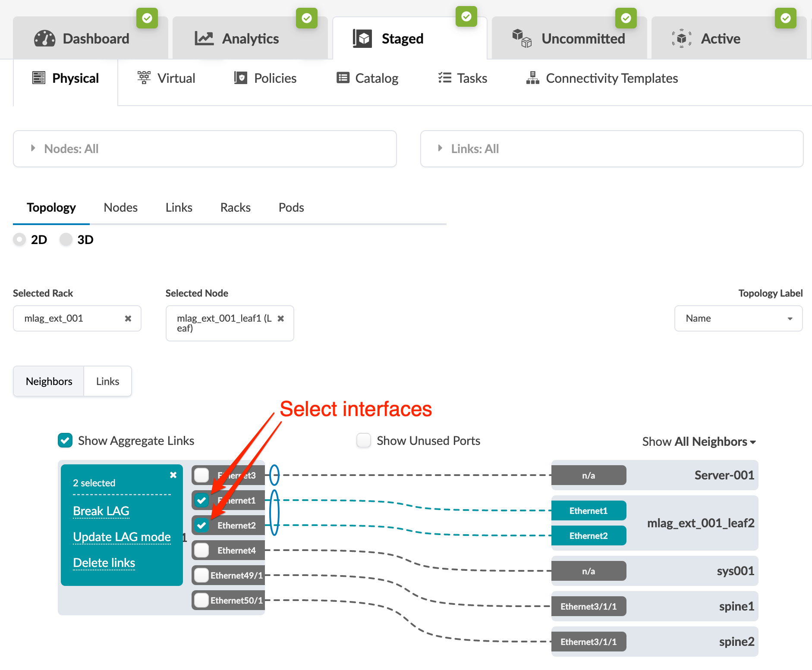
Task: Click the Dashboard gauge icon
Action: point(44,39)
